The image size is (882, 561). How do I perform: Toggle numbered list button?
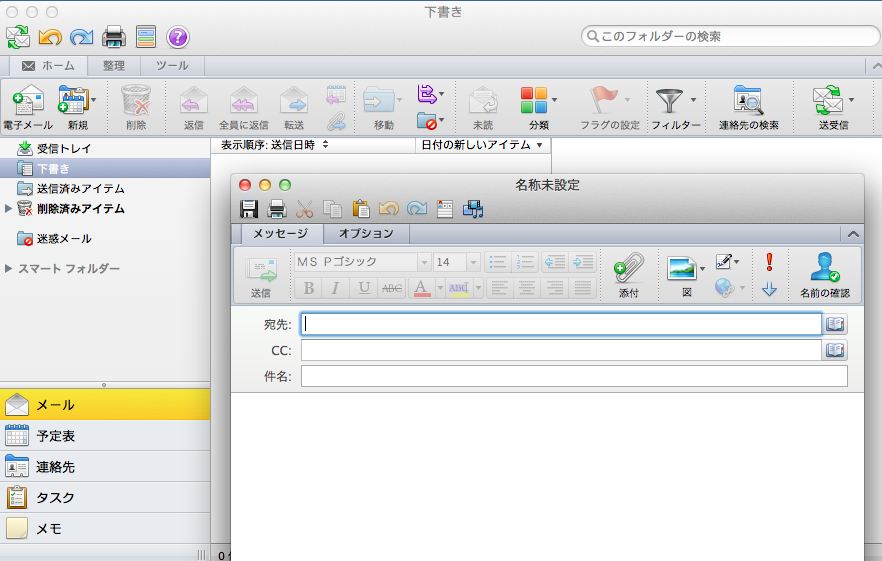(525, 262)
